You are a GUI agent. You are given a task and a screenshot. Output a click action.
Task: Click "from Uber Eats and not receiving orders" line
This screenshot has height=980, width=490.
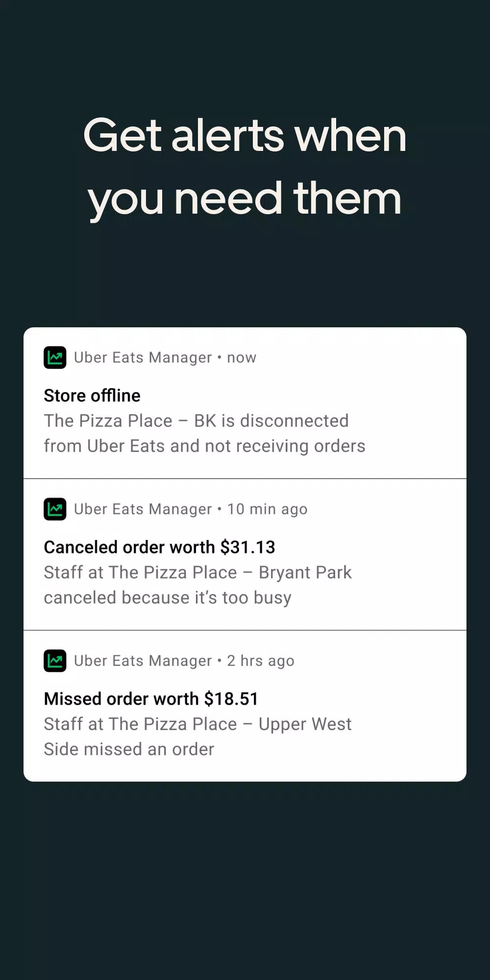coord(204,446)
